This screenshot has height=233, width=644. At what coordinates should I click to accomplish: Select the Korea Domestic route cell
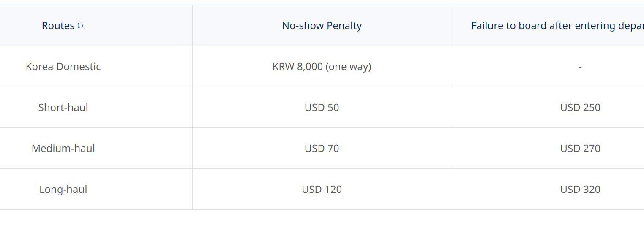tap(63, 67)
